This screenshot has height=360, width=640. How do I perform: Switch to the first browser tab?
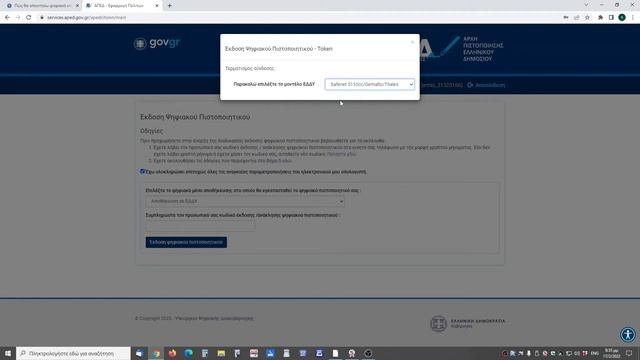[42, 6]
